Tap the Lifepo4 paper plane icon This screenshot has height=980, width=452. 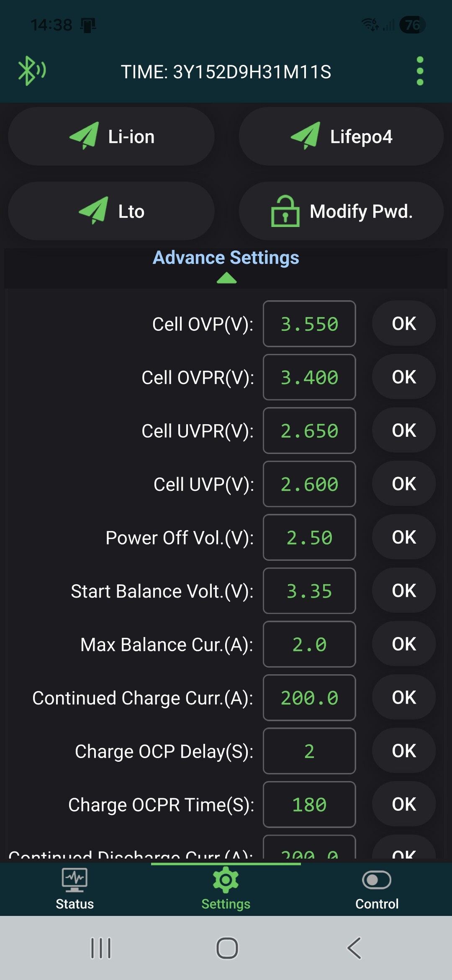tap(306, 136)
